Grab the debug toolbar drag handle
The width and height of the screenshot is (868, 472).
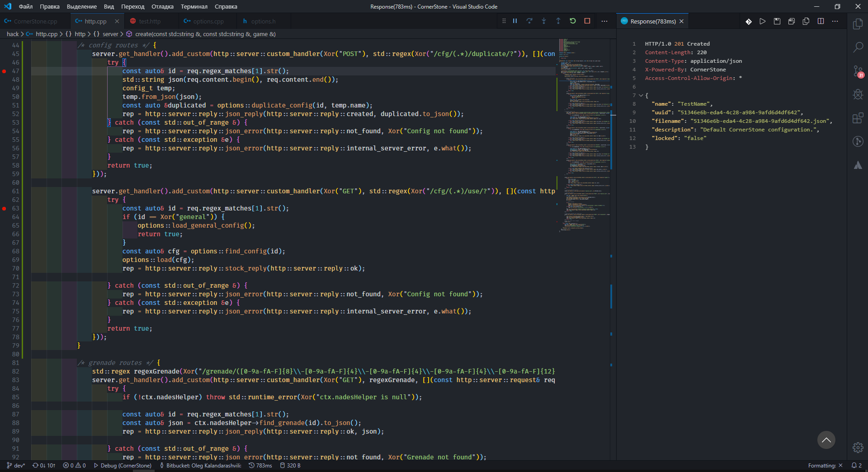[504, 21]
